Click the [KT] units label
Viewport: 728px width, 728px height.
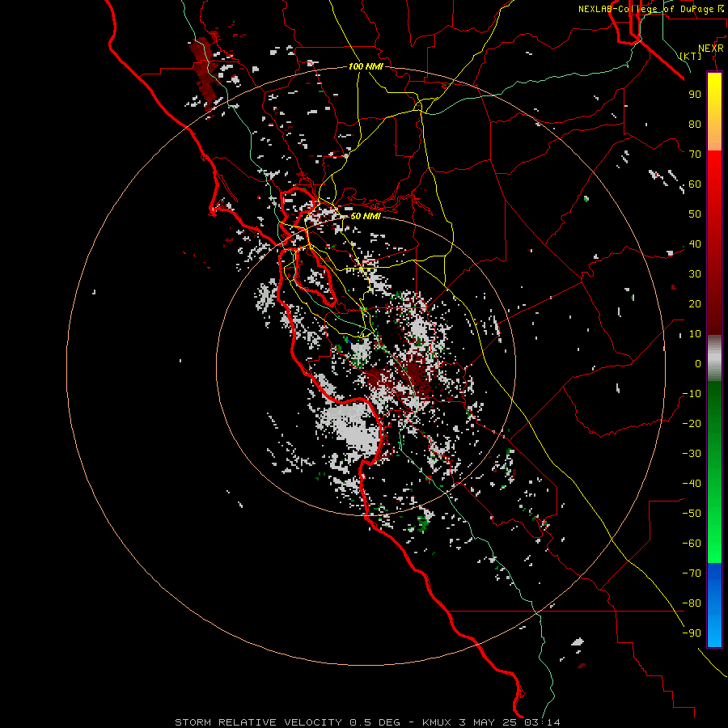tap(690, 56)
